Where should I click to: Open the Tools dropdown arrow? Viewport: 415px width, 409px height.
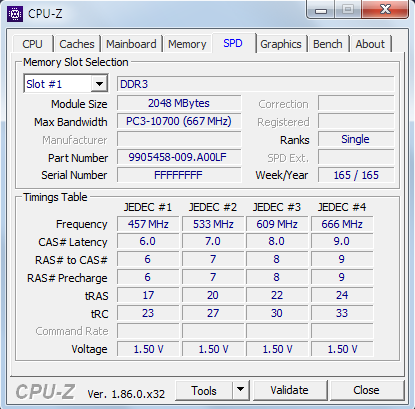(240, 389)
